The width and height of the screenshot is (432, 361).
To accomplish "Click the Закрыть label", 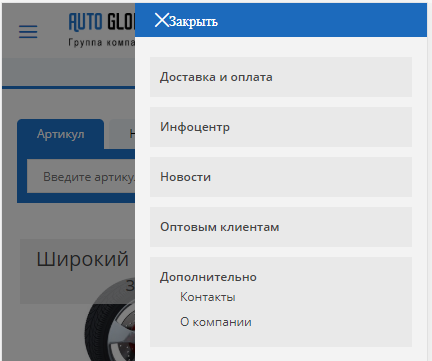I will 193,21.
